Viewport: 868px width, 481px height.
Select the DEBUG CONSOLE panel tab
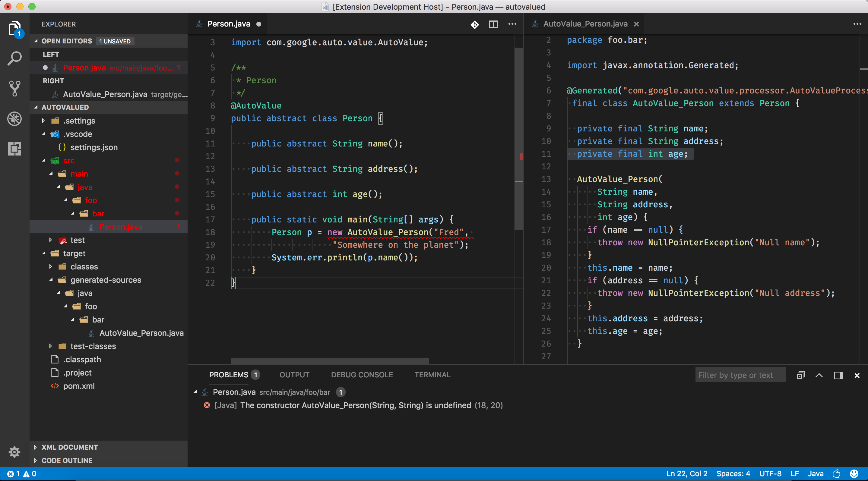tap(362, 375)
